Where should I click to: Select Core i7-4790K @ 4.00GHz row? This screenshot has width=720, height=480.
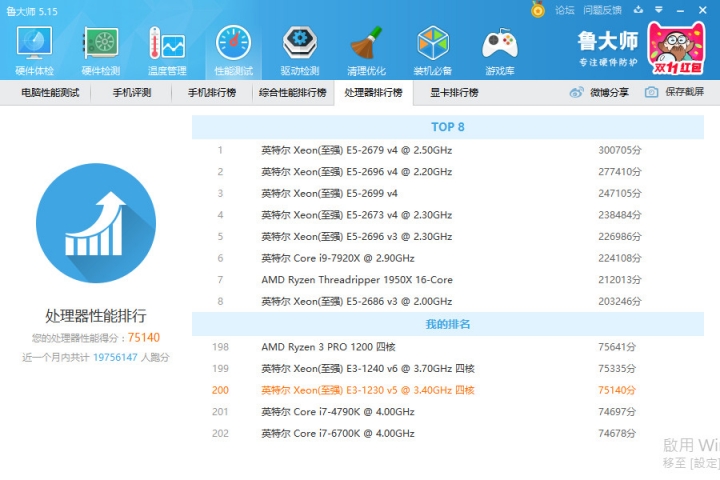click(448, 412)
